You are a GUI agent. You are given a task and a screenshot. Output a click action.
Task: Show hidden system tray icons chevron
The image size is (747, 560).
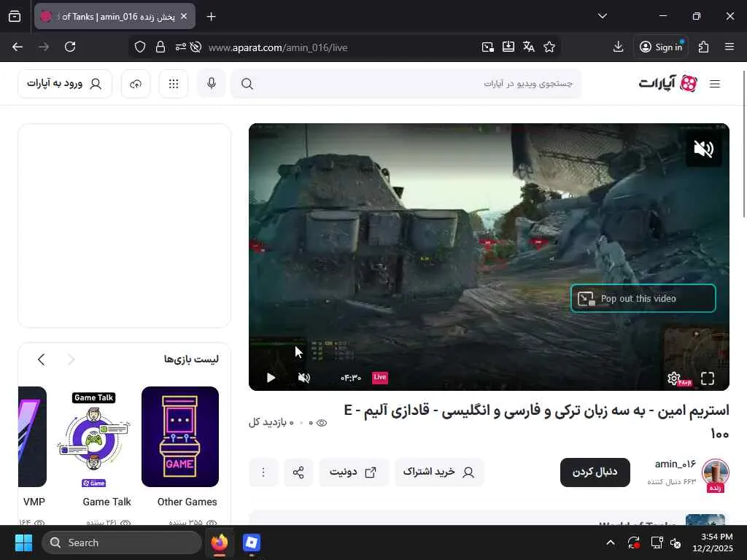611,542
